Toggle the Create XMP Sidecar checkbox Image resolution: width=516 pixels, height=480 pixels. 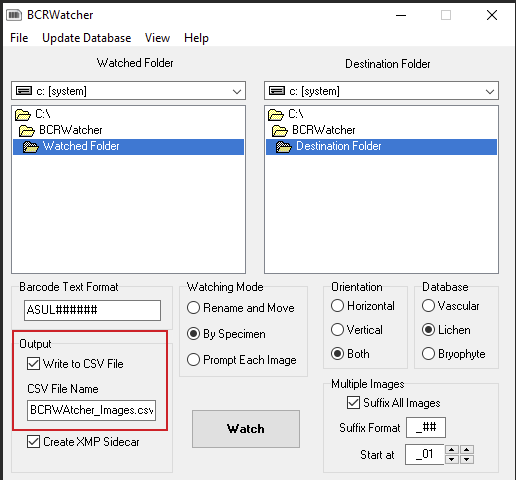(x=33, y=442)
